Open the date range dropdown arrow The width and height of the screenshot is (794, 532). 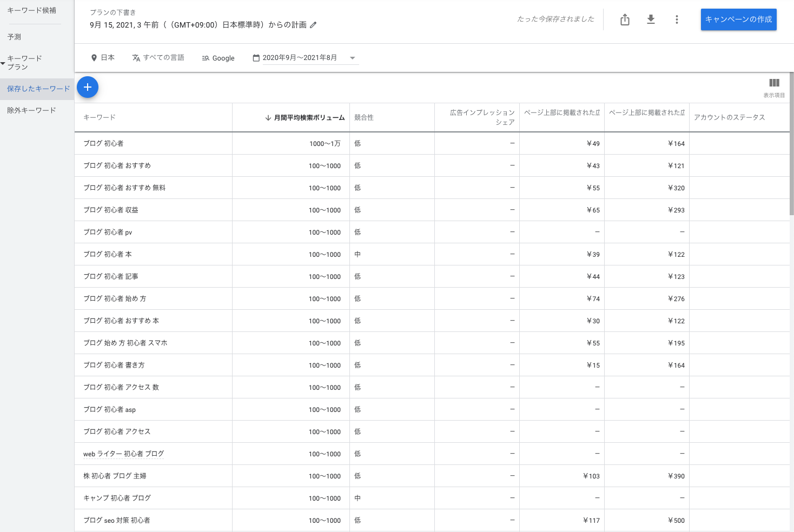353,58
